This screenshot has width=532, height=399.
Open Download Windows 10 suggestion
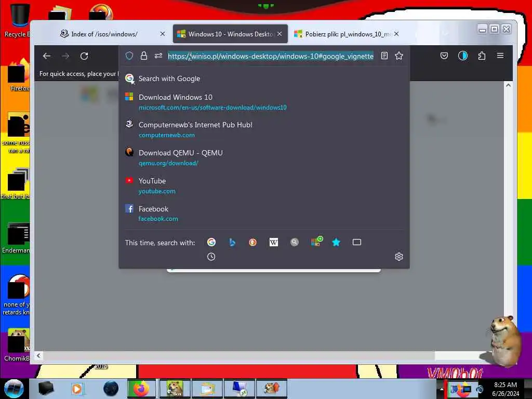click(264, 102)
